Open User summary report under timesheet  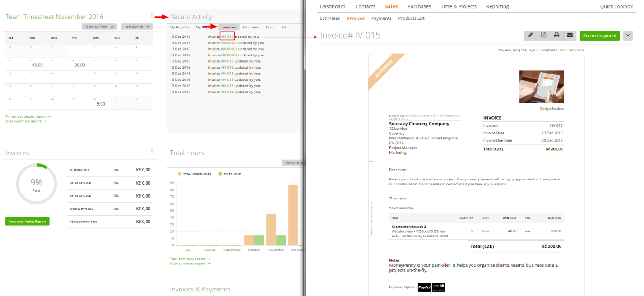26,121
